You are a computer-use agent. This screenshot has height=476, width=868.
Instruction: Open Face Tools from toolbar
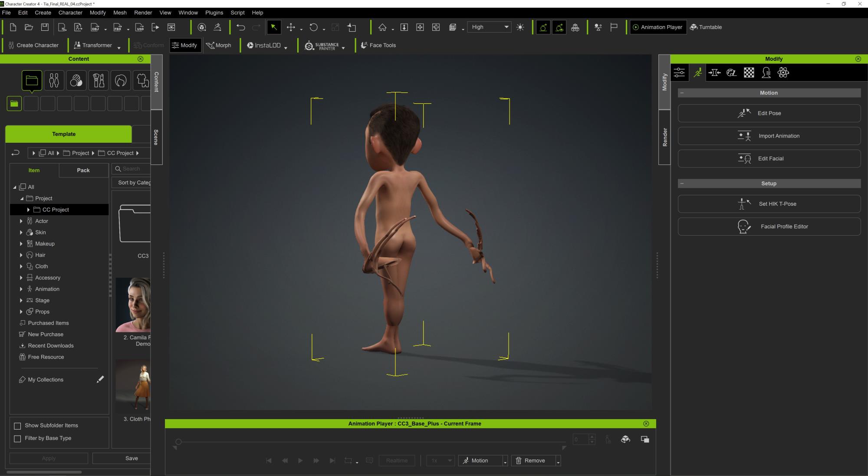[378, 45]
